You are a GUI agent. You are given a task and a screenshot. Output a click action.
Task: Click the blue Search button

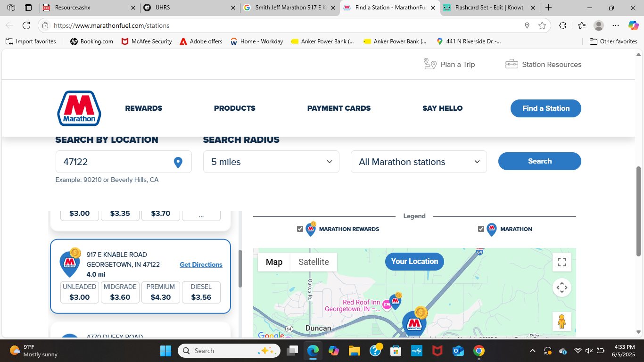tap(540, 161)
